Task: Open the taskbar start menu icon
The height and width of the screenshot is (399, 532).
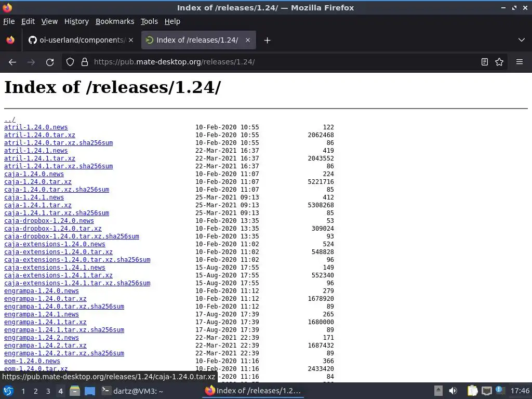Action: coord(8,391)
